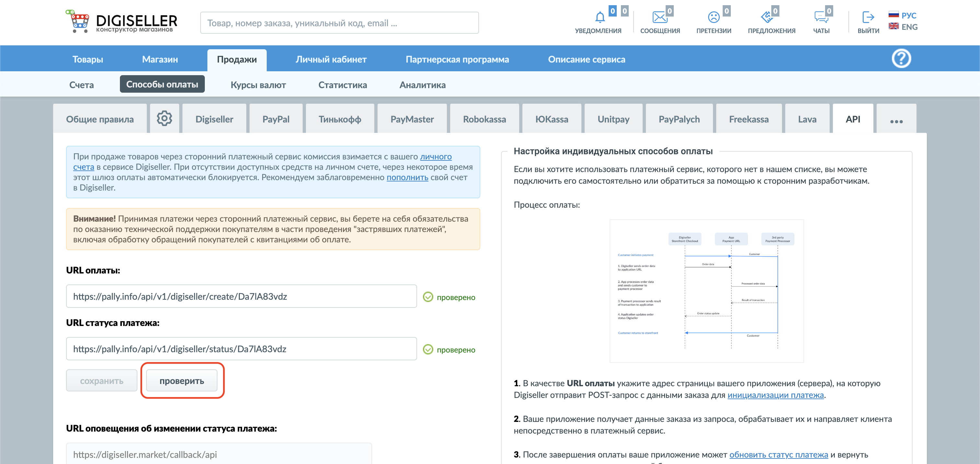Click УВЕДОМЛЕНИЯ label
Screen dimensions: 980x464
click(x=598, y=31)
